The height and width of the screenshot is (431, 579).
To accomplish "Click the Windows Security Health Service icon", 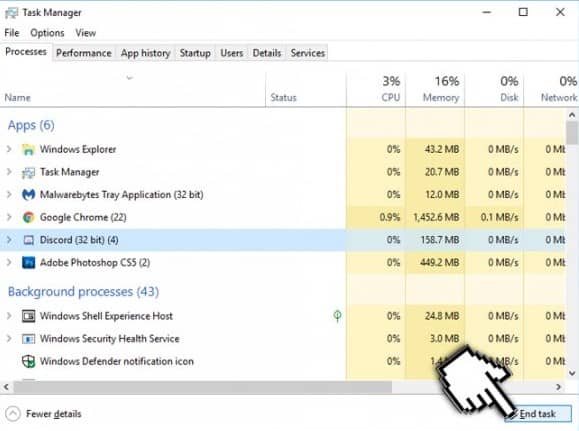I will pyautogui.click(x=28, y=339).
